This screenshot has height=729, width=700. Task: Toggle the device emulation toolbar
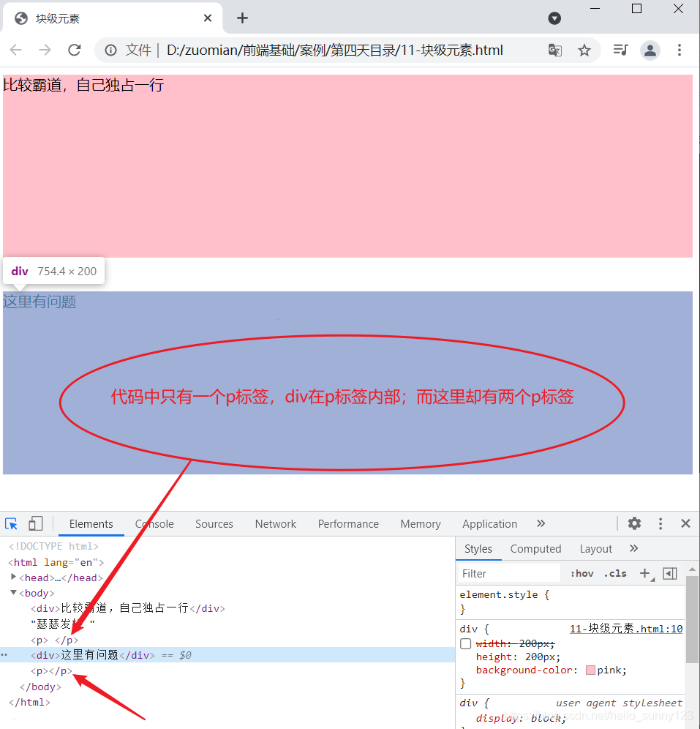34,523
